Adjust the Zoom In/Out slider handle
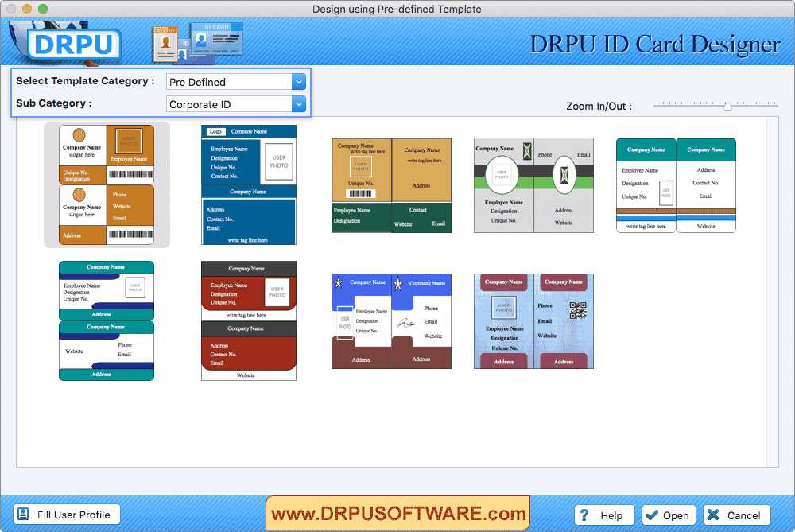Image resolution: width=795 pixels, height=532 pixels. 727,106
